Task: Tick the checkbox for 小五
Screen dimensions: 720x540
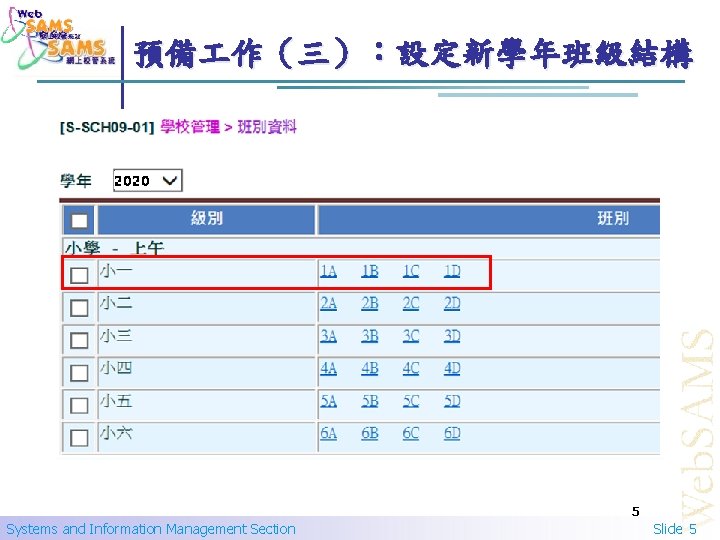Action: [x=79, y=405]
